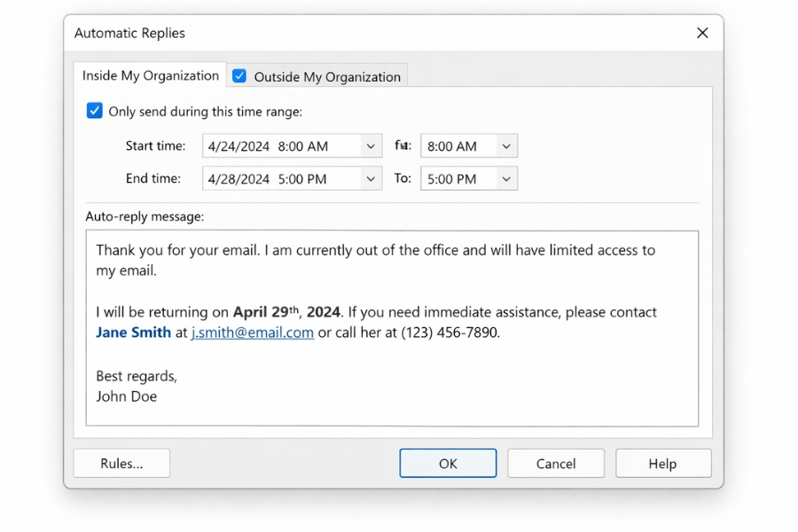Open the Rules dialog
The width and height of the screenshot is (798, 532).
121,463
